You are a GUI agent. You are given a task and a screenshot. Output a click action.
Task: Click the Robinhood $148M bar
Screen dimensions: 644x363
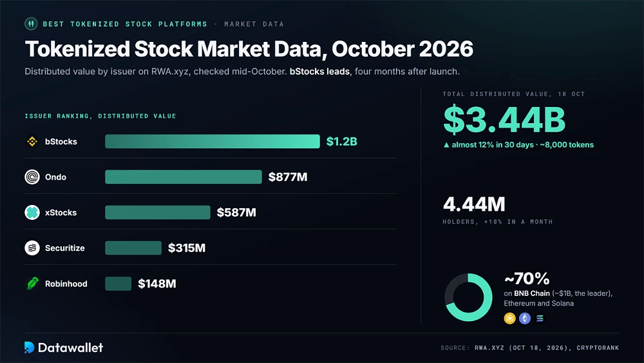coord(118,284)
